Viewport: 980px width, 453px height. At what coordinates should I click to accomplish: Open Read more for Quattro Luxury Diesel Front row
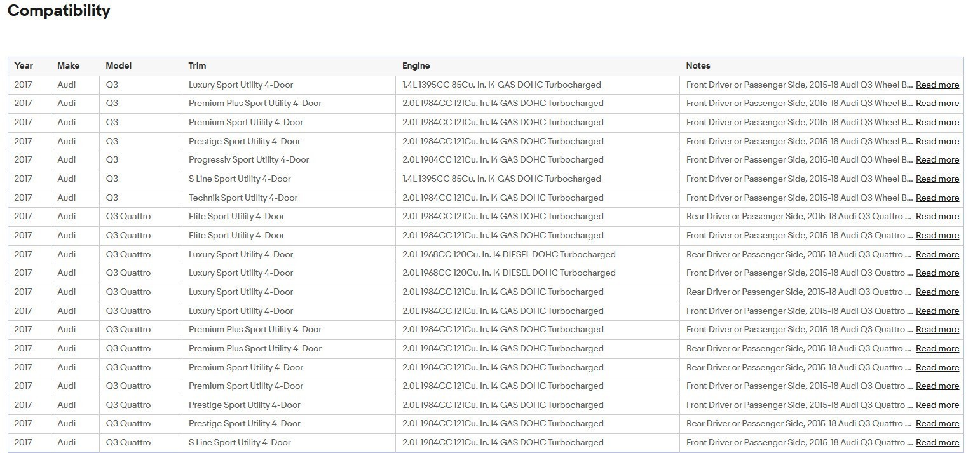point(937,273)
